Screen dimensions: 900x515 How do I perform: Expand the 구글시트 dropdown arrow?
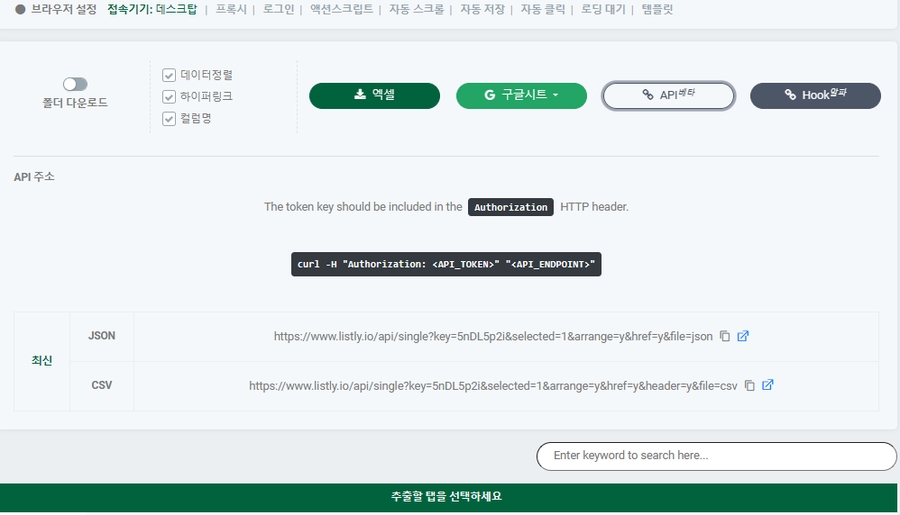tap(556, 95)
